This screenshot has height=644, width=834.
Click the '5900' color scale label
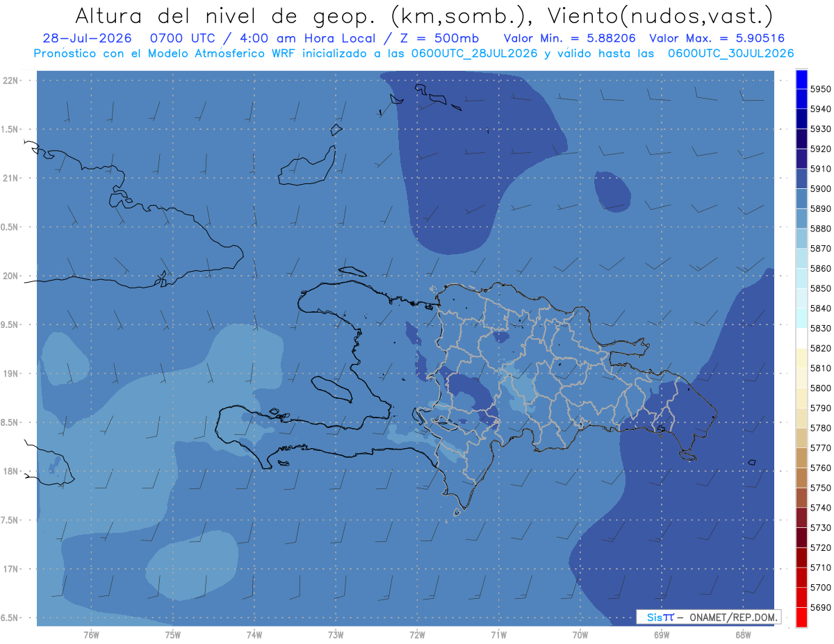click(821, 189)
